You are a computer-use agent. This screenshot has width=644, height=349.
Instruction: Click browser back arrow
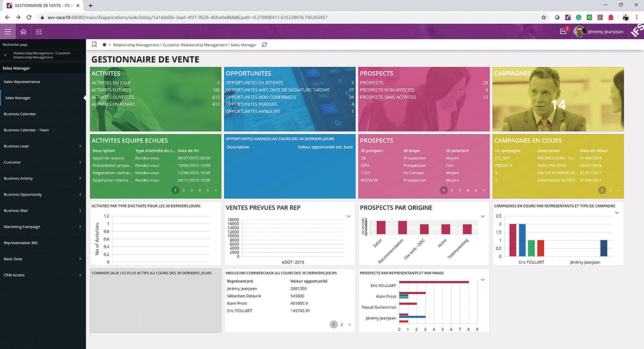click(x=7, y=17)
